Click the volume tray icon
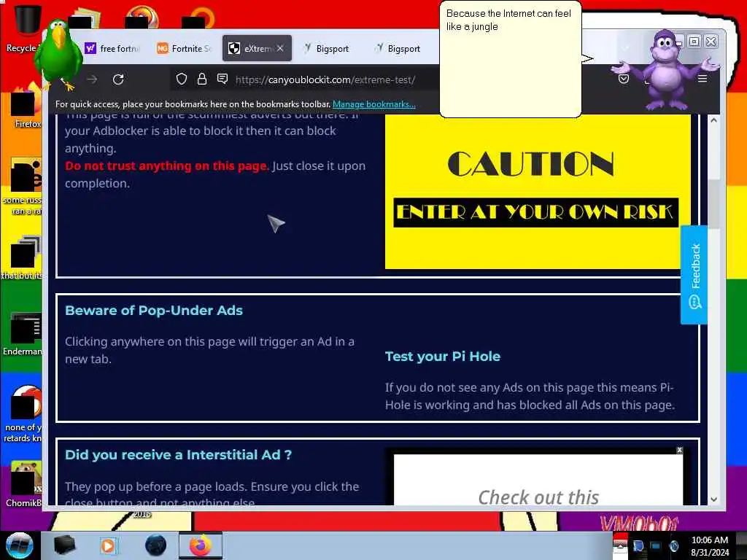This screenshot has width=747, height=560. 673,546
